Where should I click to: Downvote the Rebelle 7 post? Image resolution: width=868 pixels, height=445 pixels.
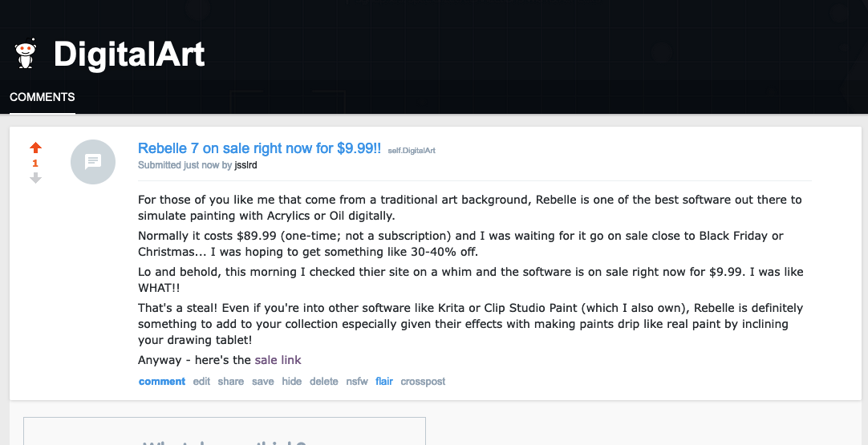click(x=35, y=178)
